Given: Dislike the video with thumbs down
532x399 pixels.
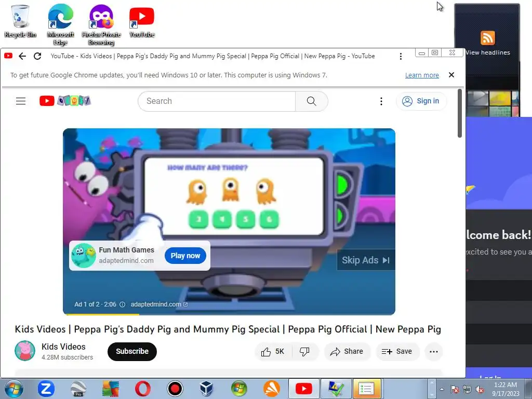Looking at the screenshot, I should pyautogui.click(x=304, y=352).
